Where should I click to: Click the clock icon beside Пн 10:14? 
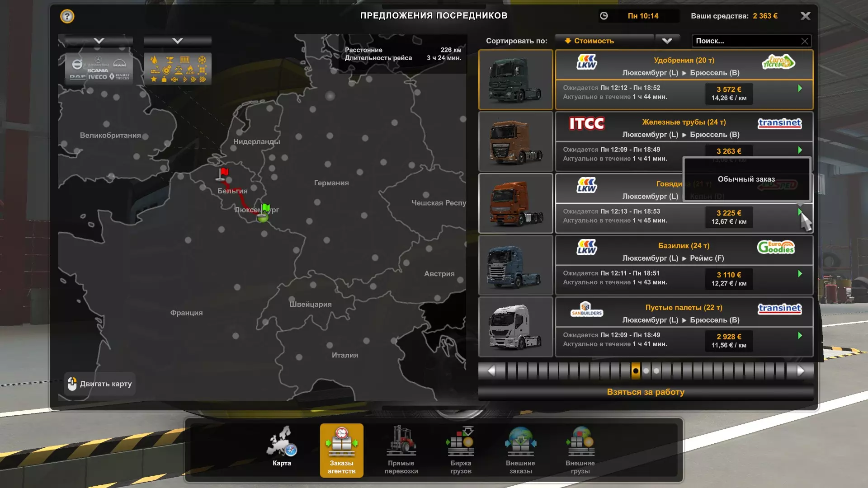click(604, 16)
